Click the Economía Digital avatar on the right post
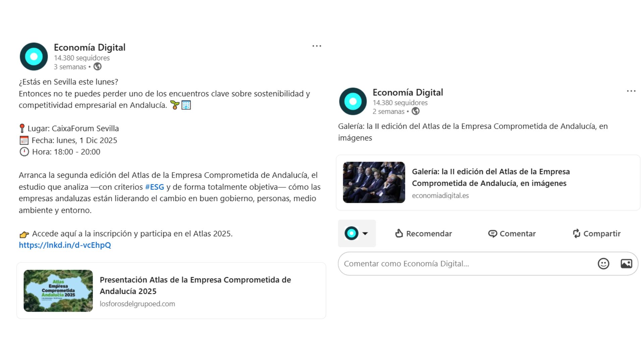 click(x=353, y=102)
